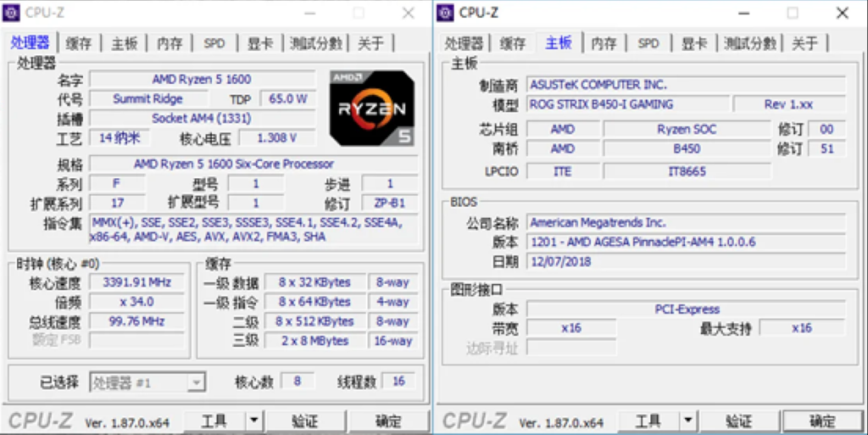Minimize the right CPU-Z window
Image resolution: width=868 pixels, height=435 pixels.
coord(744,13)
